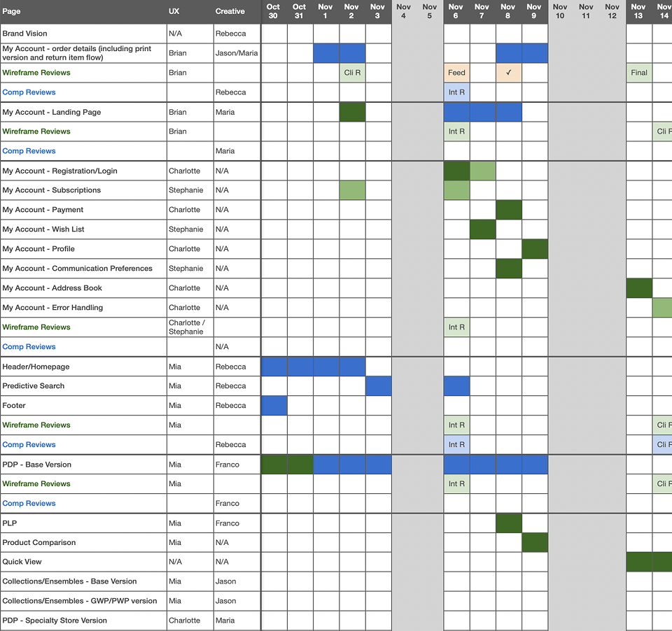
Task: Click the Wireframe Reviews link for Mia
Action: (36, 425)
